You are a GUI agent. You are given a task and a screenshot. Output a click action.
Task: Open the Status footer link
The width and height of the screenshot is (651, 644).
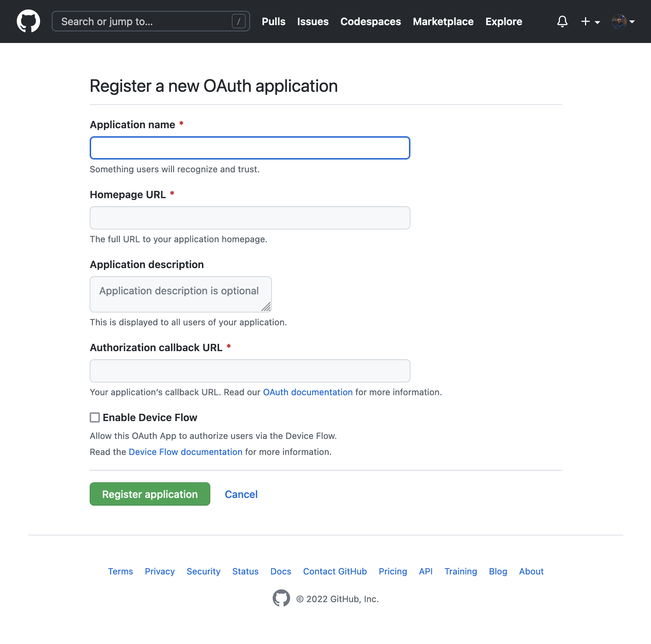(245, 572)
